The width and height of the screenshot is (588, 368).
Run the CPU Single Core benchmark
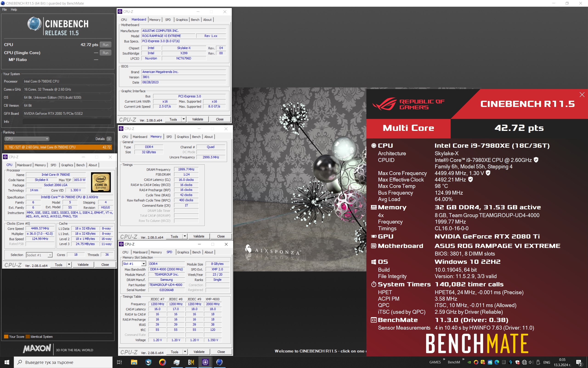point(105,53)
